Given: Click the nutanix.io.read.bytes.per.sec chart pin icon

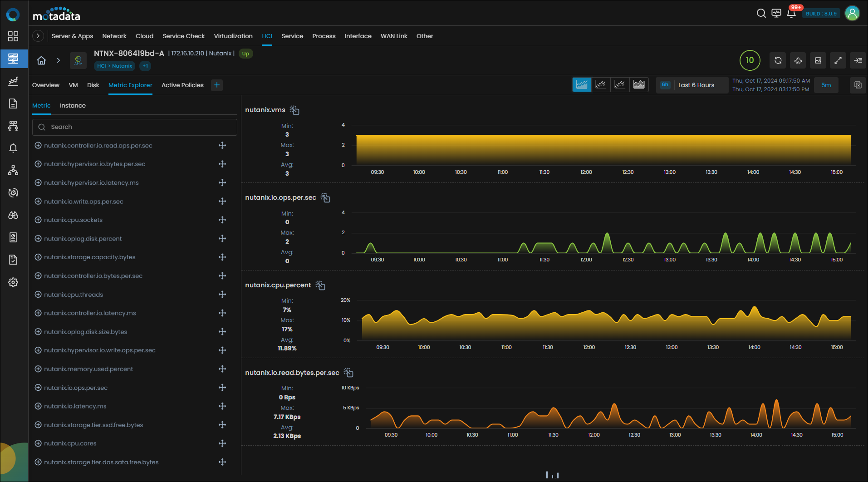Looking at the screenshot, I should (348, 373).
